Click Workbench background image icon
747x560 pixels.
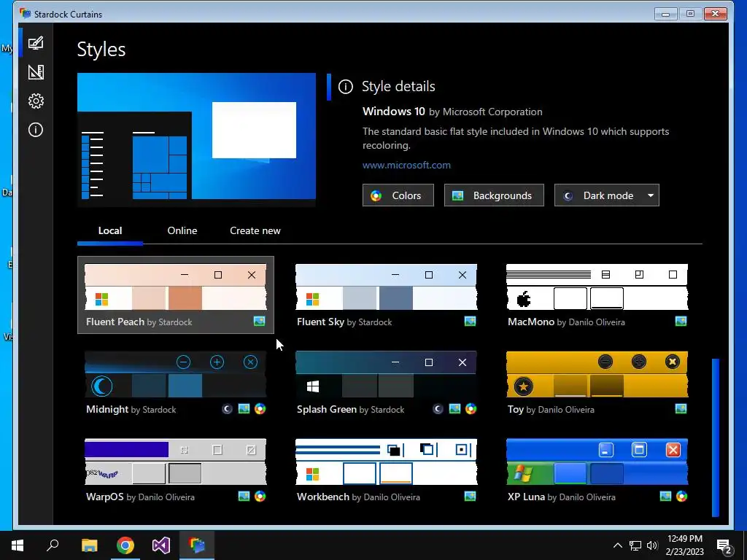pyautogui.click(x=471, y=497)
